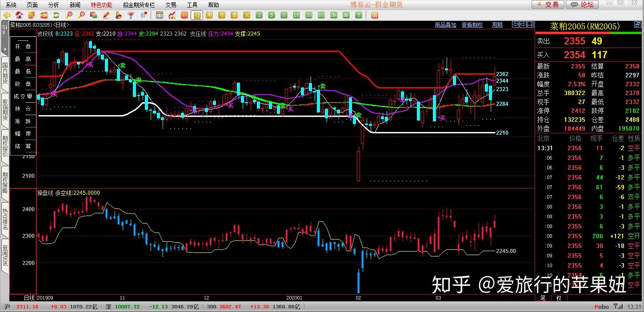Zoom in on the chart with the plus magnifier
Viewport: 644px width, 312px height.
(x=69, y=15)
